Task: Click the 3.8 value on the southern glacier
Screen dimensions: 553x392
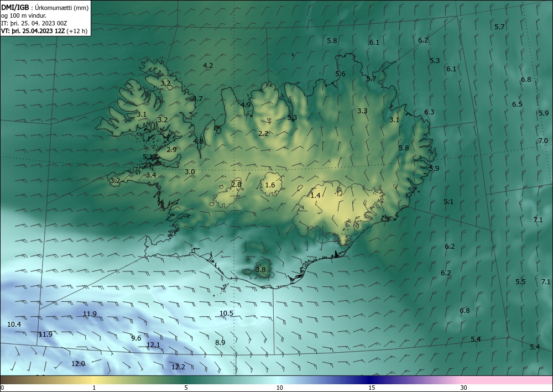Action: (260, 270)
